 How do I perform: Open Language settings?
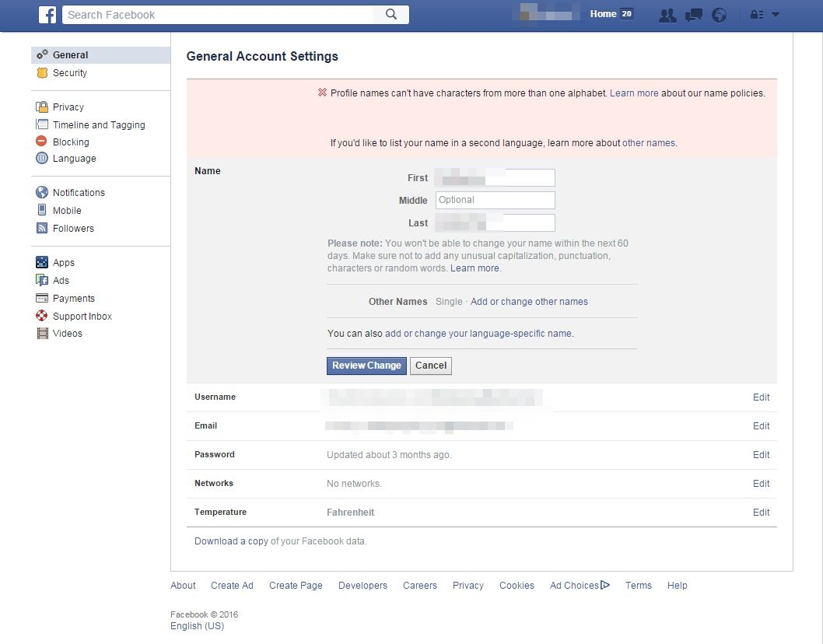[74, 159]
